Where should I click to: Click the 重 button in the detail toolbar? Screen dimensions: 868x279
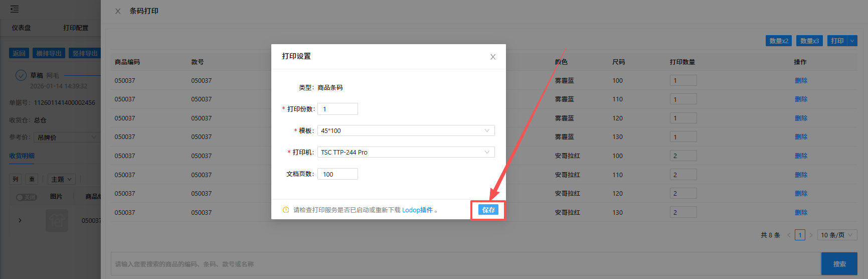(x=32, y=179)
